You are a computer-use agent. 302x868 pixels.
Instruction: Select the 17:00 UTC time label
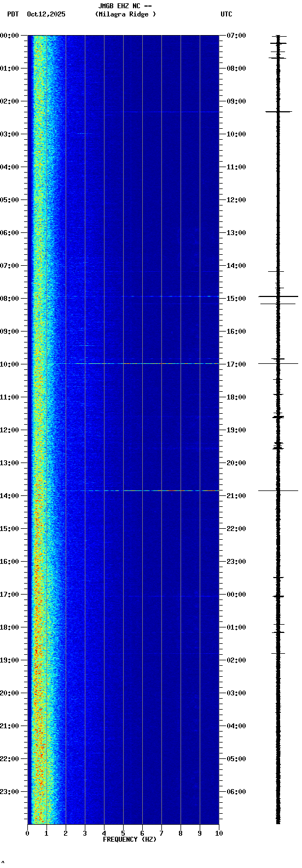pos(236,364)
